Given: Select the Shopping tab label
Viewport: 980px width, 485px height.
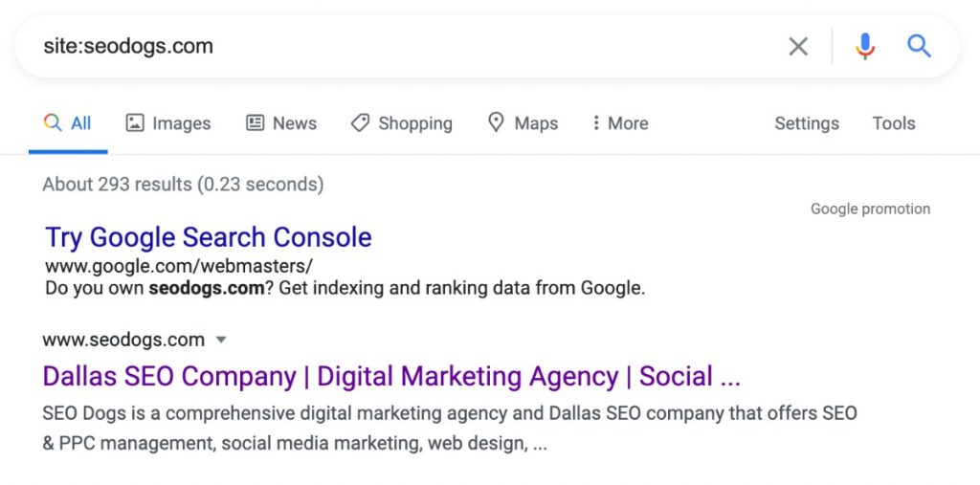Looking at the screenshot, I should 414,123.
